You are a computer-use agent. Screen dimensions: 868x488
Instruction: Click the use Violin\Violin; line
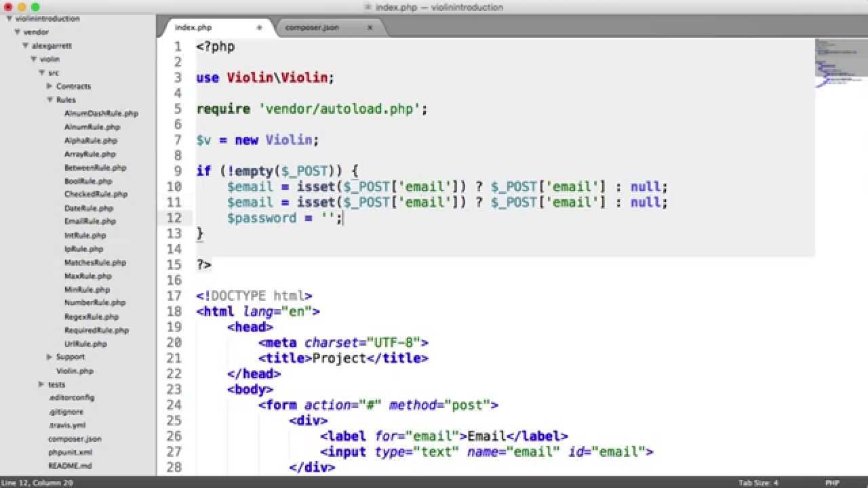pyautogui.click(x=265, y=77)
